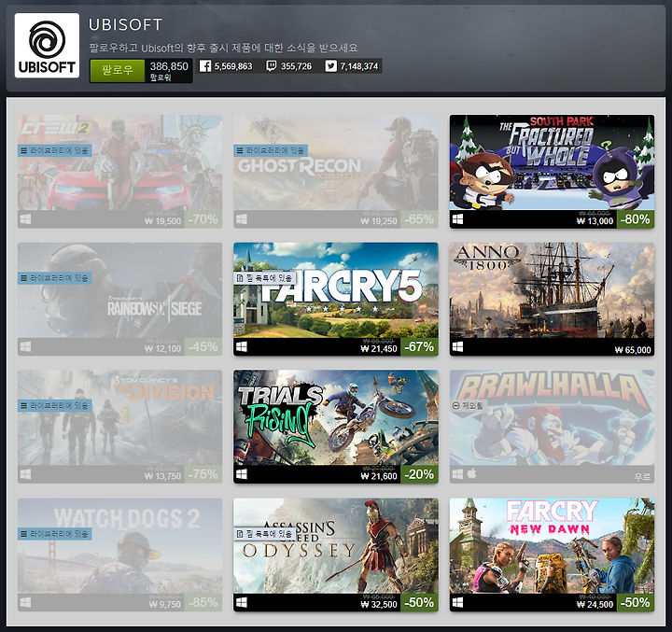
Task: Click the -75% Division discount tag
Action: click(203, 474)
